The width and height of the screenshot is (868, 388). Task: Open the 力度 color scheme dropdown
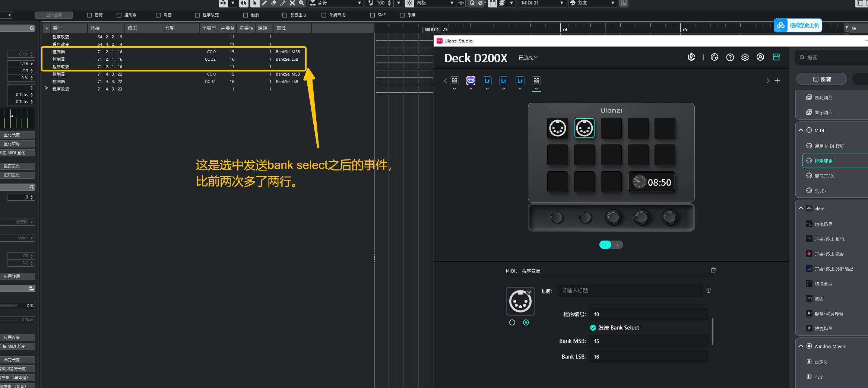tap(592, 3)
